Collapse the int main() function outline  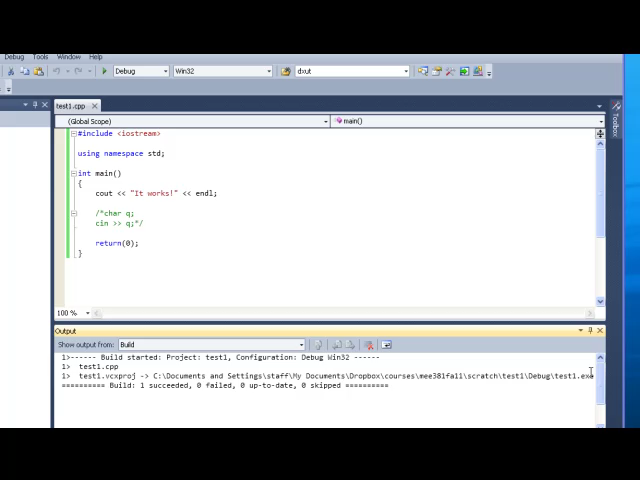pos(73,173)
